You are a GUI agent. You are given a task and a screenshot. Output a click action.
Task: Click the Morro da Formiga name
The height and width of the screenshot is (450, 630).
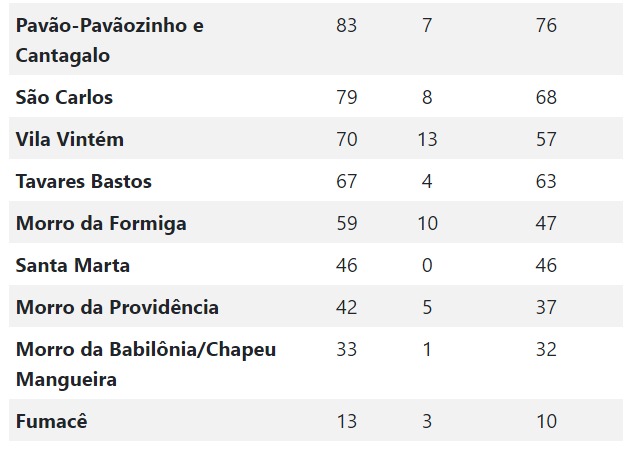pyautogui.click(x=101, y=224)
